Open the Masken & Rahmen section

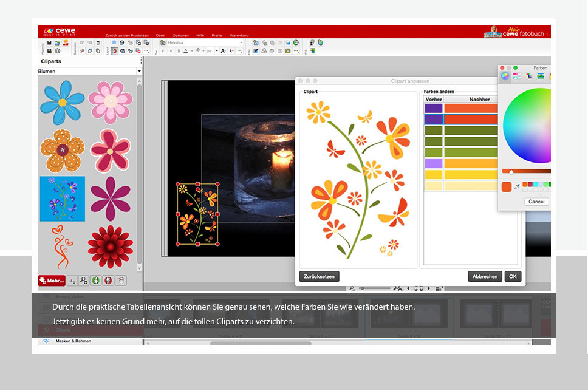pyautogui.click(x=73, y=341)
